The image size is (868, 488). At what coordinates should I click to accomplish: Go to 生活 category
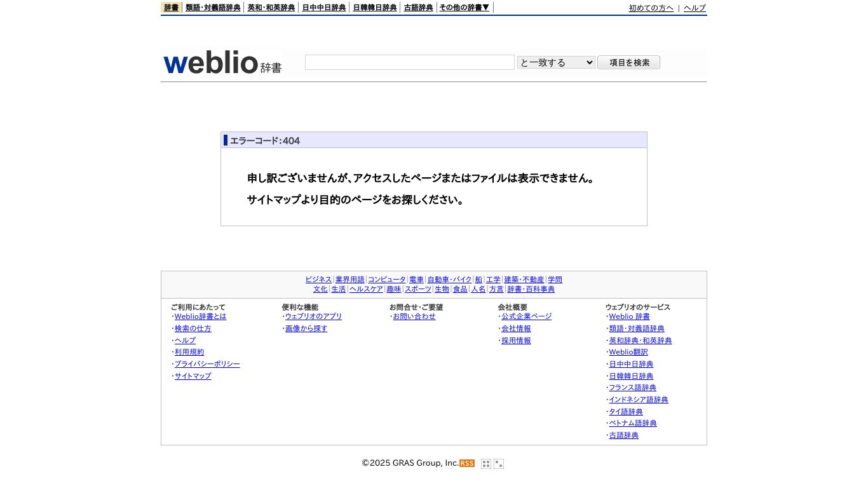tap(339, 289)
